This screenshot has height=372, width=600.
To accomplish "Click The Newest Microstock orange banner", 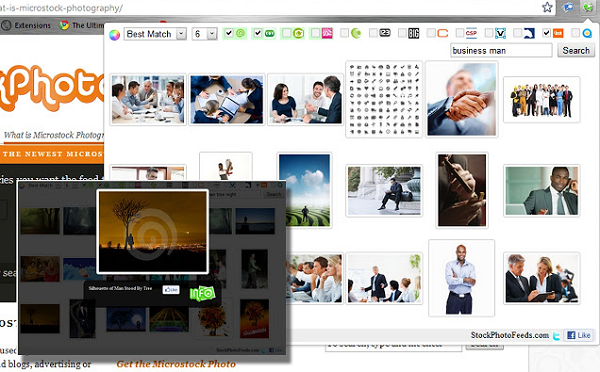I will pos(52,154).
